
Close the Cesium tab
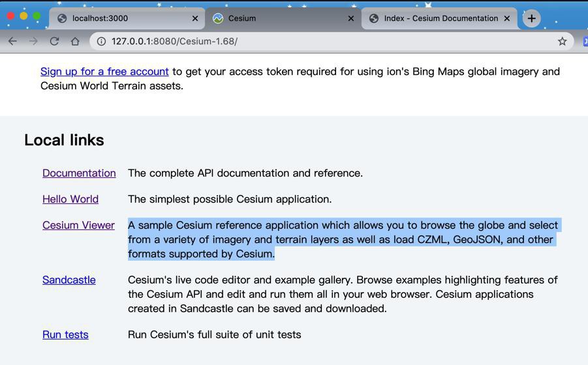point(351,18)
